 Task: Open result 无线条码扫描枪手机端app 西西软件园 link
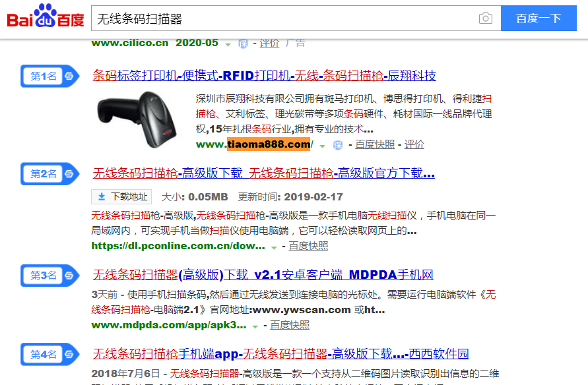click(280, 354)
